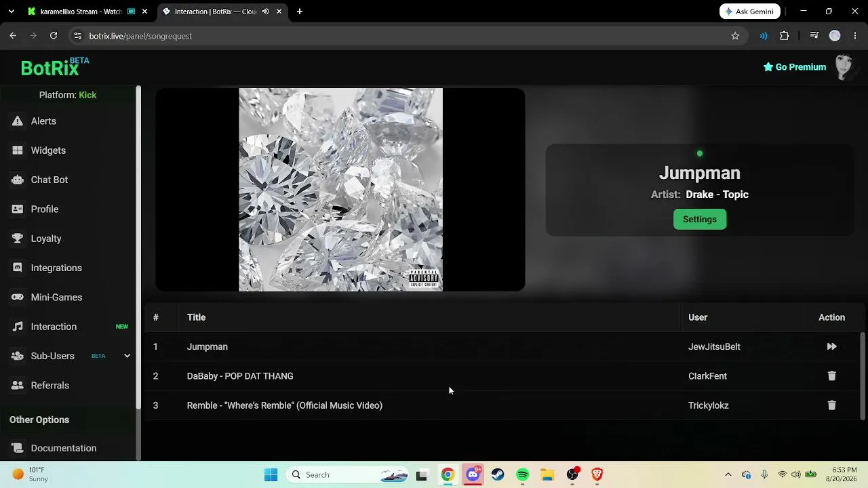Viewport: 868px width, 488px height.
Task: Open the weather widget showing 101°F
Action: (31, 474)
